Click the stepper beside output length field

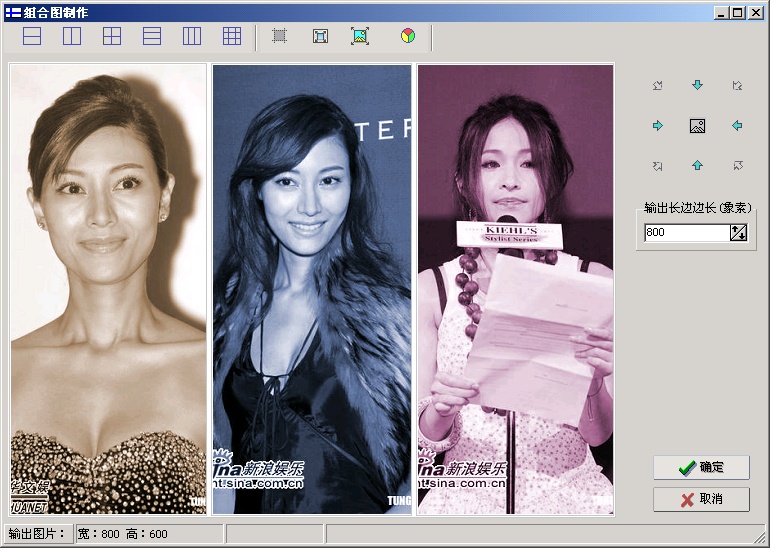click(x=739, y=233)
